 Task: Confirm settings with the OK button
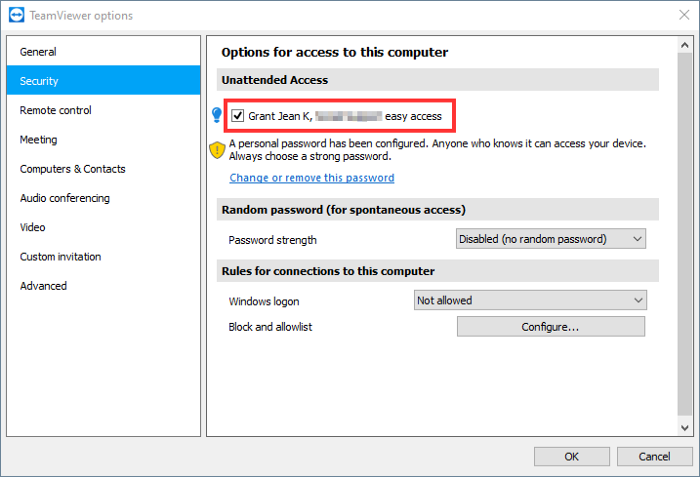pos(571,456)
